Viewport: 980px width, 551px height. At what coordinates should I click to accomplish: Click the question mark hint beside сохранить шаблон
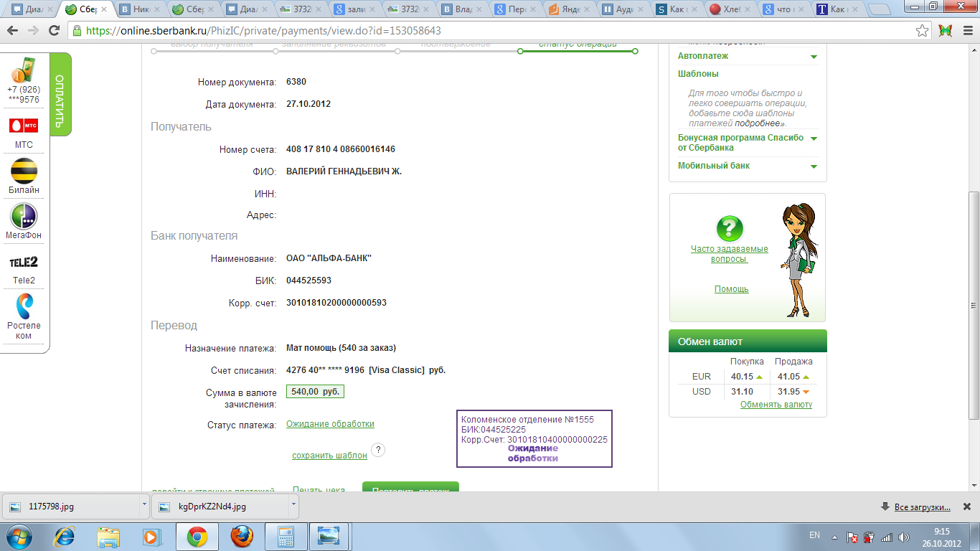pos(379,450)
